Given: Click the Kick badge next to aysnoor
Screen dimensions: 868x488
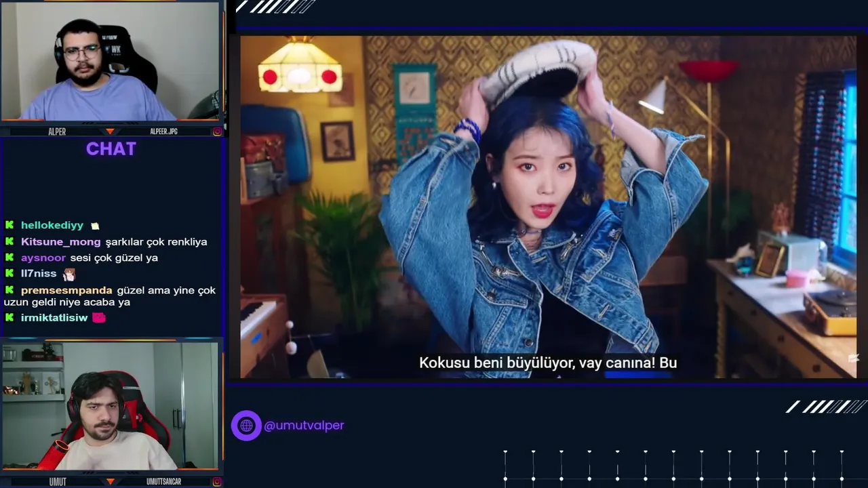Looking at the screenshot, I should (9, 258).
